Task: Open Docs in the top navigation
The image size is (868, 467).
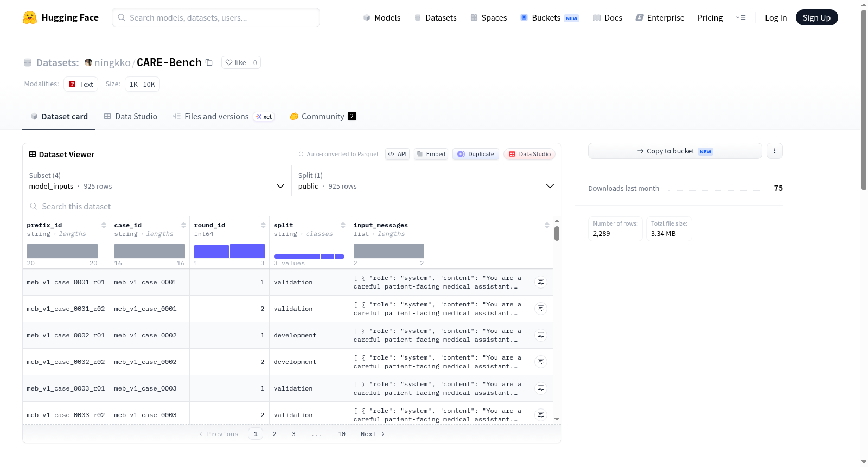Action: 608,17
